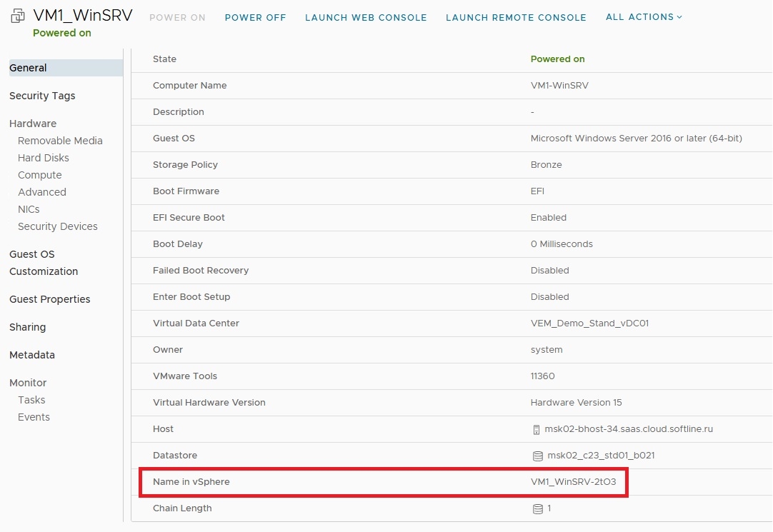Image resolution: width=773 pixels, height=532 pixels.
Task: Open Guest Properties section
Action: click(50, 299)
